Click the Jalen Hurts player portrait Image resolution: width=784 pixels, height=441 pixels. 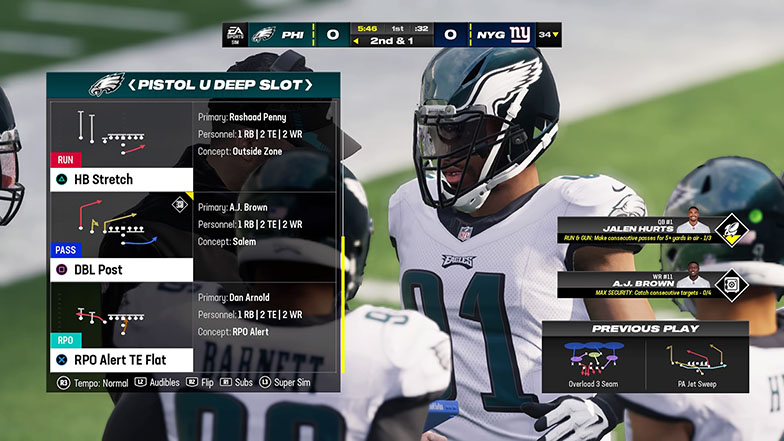[692, 226]
